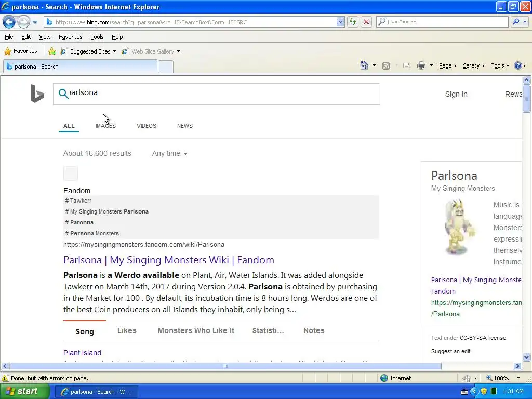Click the page error warning icon
This screenshot has height=399, width=532.
5,378
